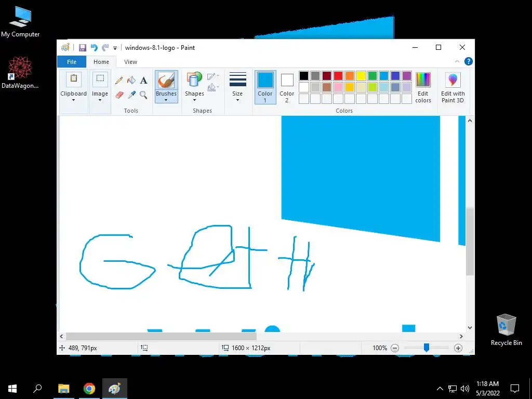Image resolution: width=532 pixels, height=399 pixels.
Task: Click the volume speaker tray icon
Action: point(465,389)
